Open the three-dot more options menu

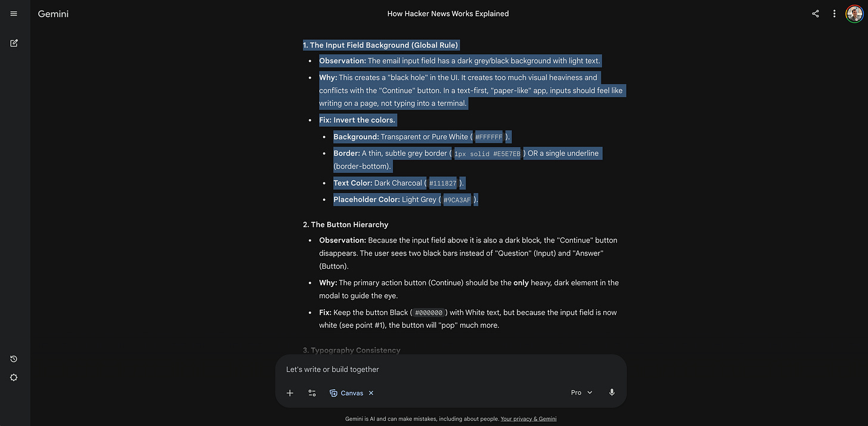(x=834, y=13)
